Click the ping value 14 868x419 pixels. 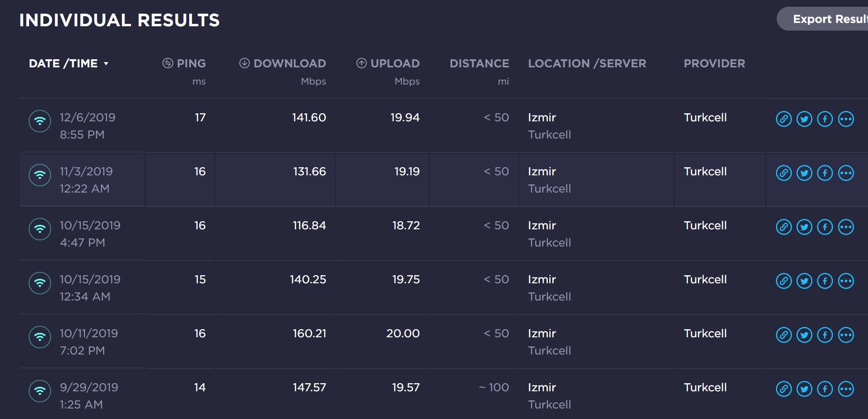point(200,387)
